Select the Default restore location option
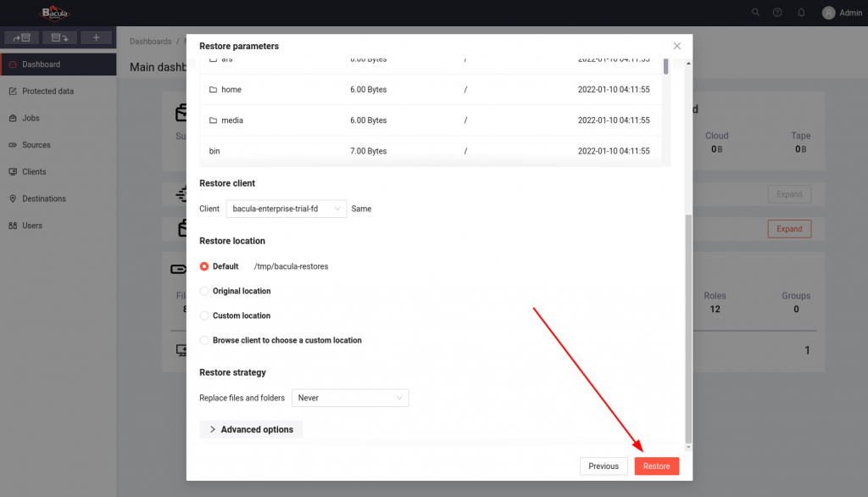868x497 pixels. pos(204,266)
